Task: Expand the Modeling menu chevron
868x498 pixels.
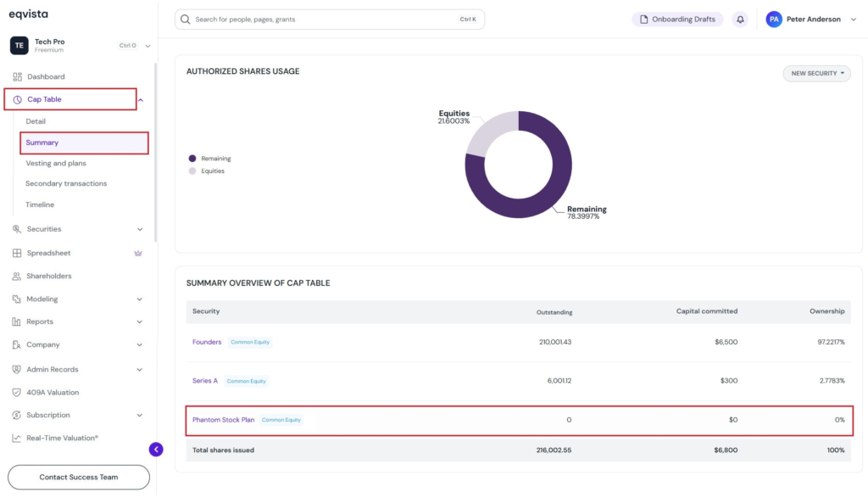Action: [x=140, y=299]
